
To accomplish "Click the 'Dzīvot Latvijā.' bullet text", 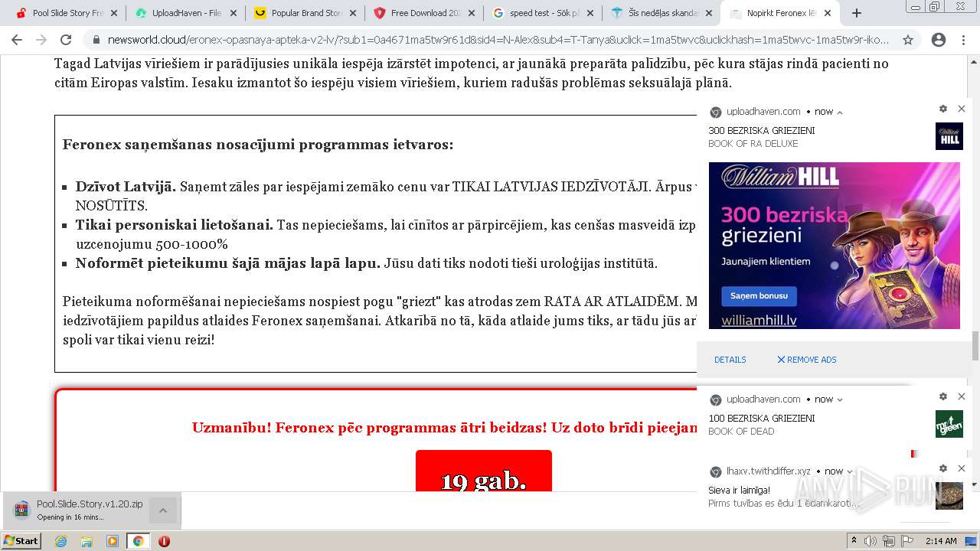I will coord(126,187).
